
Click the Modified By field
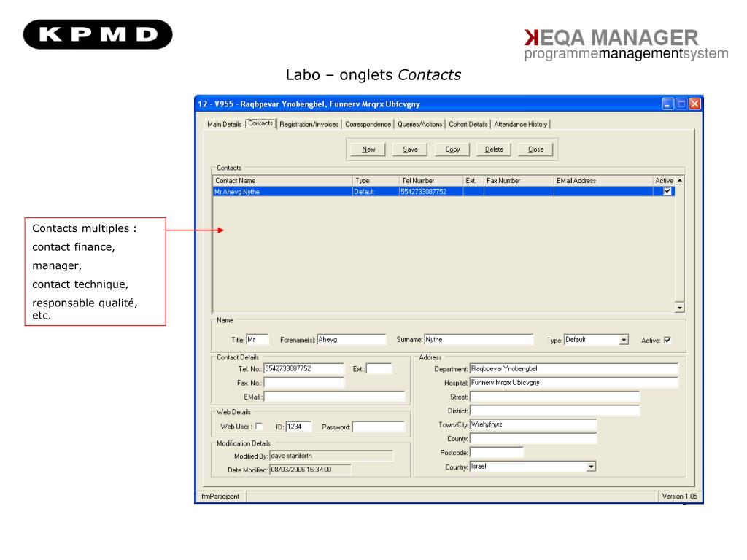(x=331, y=456)
